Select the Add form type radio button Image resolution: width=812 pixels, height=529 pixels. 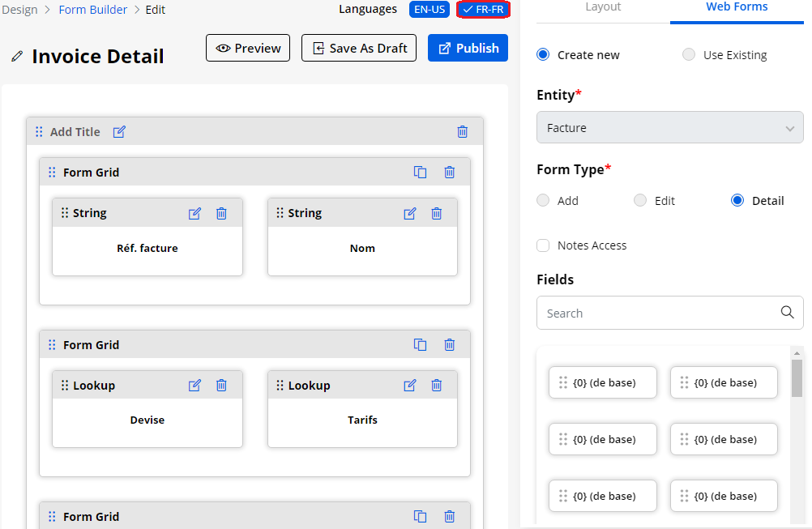pos(543,200)
